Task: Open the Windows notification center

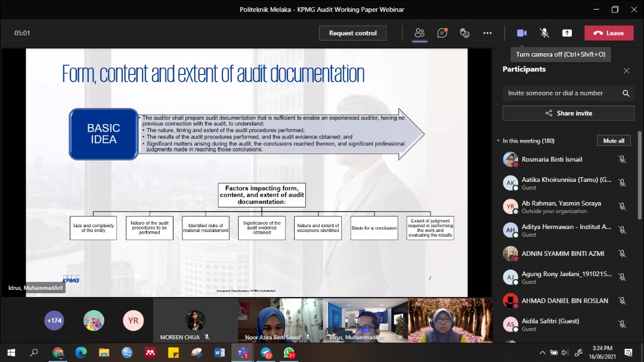Action: [x=628, y=352]
